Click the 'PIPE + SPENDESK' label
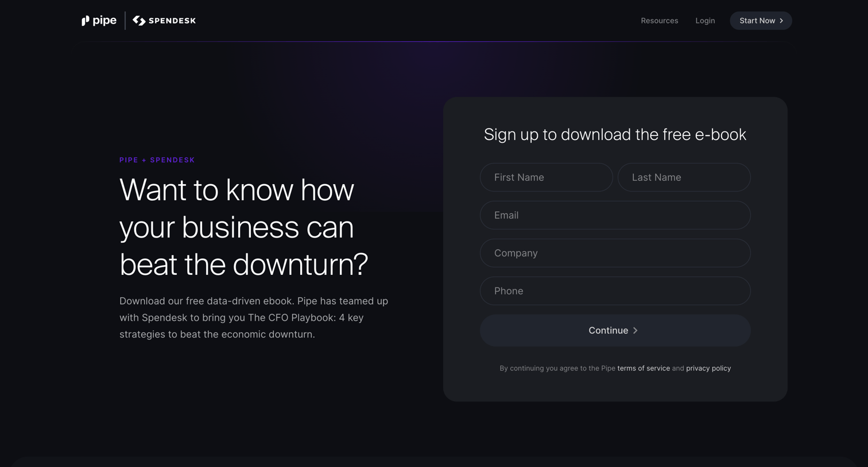Image resolution: width=868 pixels, height=467 pixels. (x=157, y=160)
